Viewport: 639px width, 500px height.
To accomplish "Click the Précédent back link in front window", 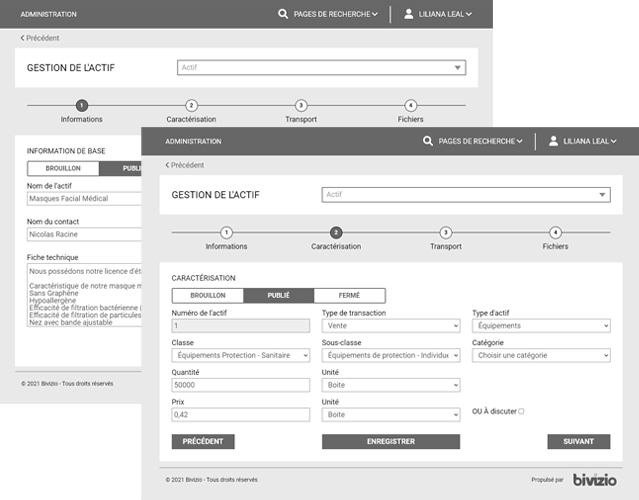I will 185,165.
